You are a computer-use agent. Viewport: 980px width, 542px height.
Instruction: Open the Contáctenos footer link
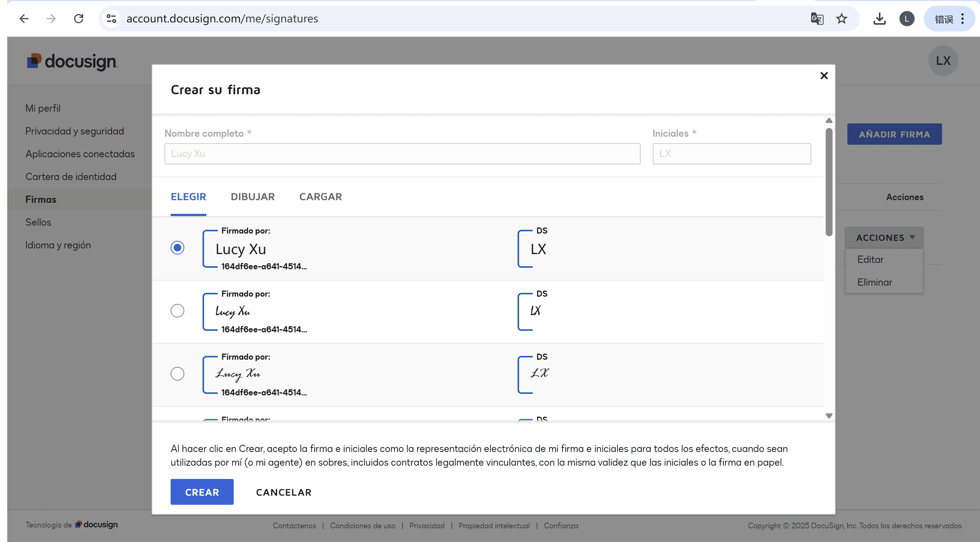click(x=294, y=526)
